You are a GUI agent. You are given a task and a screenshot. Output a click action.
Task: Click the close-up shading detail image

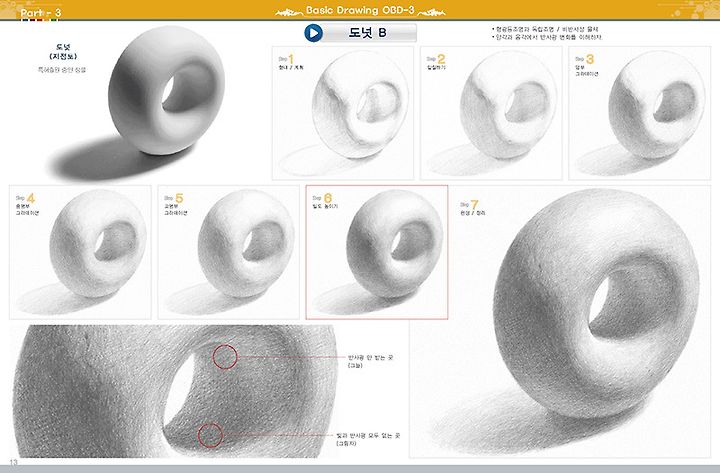(x=175, y=391)
